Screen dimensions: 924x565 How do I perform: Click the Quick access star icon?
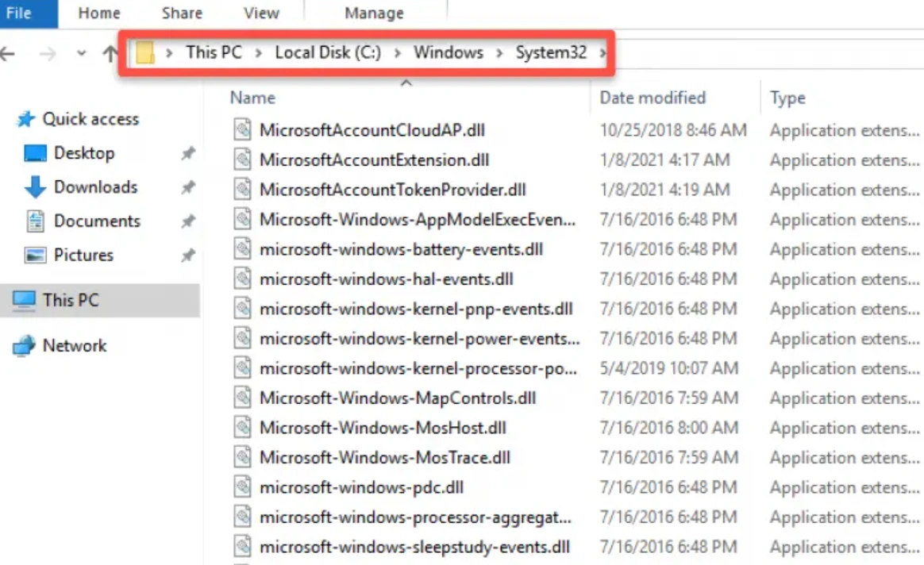(x=25, y=119)
